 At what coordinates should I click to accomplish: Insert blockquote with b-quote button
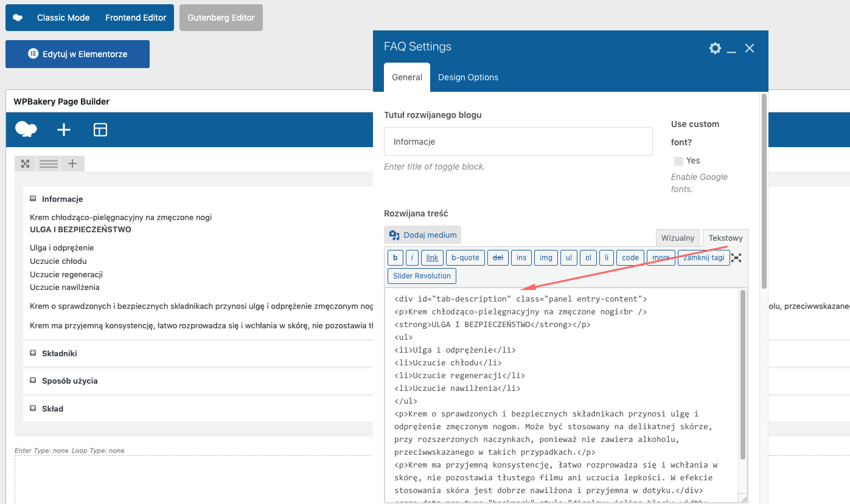[465, 258]
